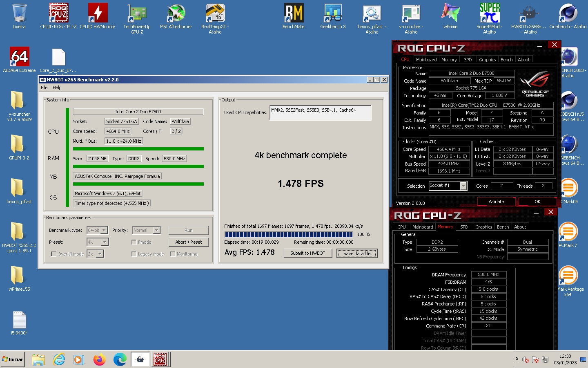588x368 pixels.
Task: Toggle the Legacy mode checkbox
Action: coord(134,254)
